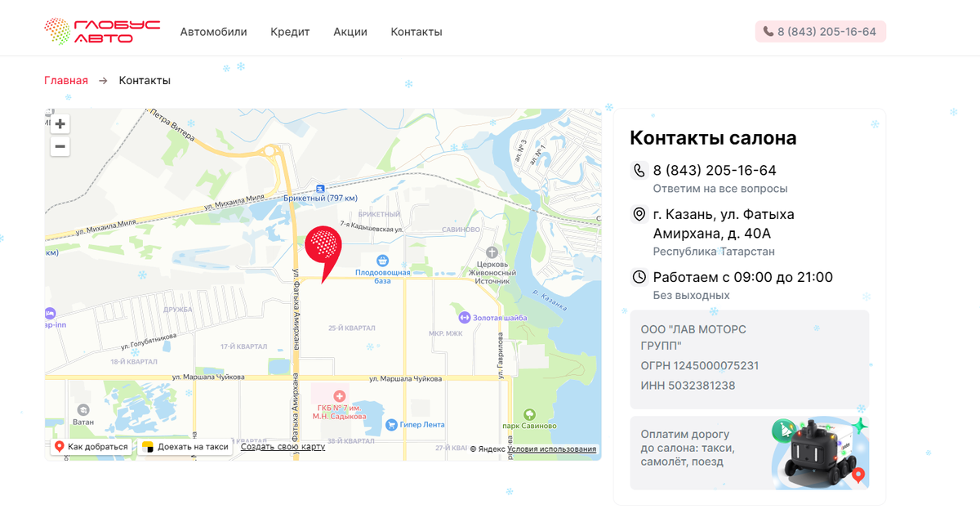The height and width of the screenshot is (518, 980).
Task: Open Контакты menu item
Action: pos(416,32)
